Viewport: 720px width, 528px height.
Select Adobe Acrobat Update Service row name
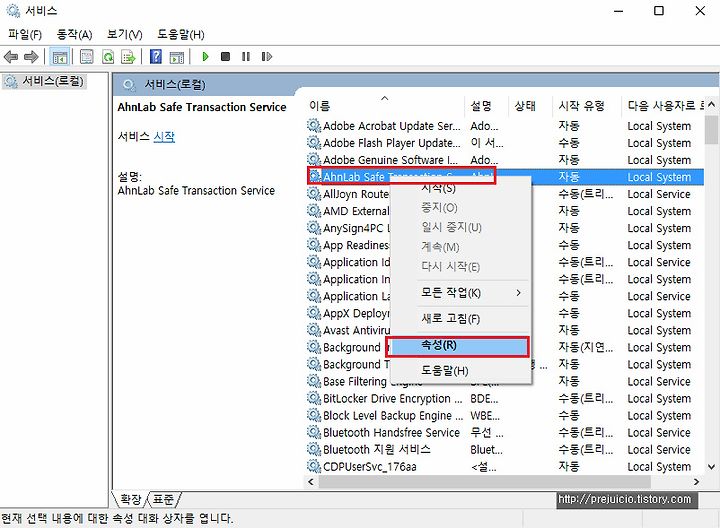(392, 126)
